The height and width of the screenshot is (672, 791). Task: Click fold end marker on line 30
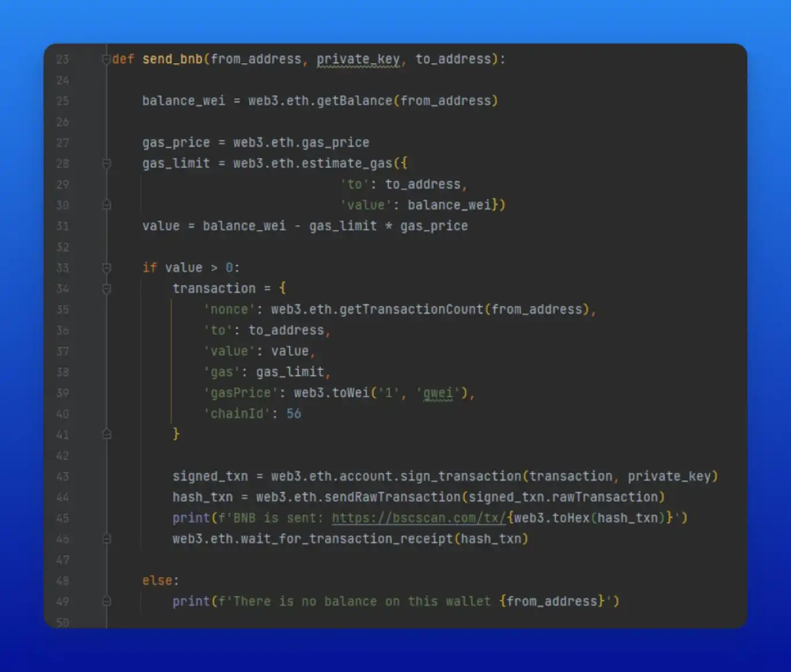pyautogui.click(x=106, y=205)
